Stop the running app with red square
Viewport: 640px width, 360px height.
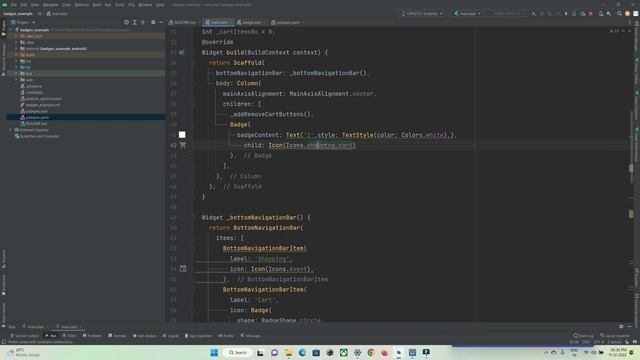(591, 13)
